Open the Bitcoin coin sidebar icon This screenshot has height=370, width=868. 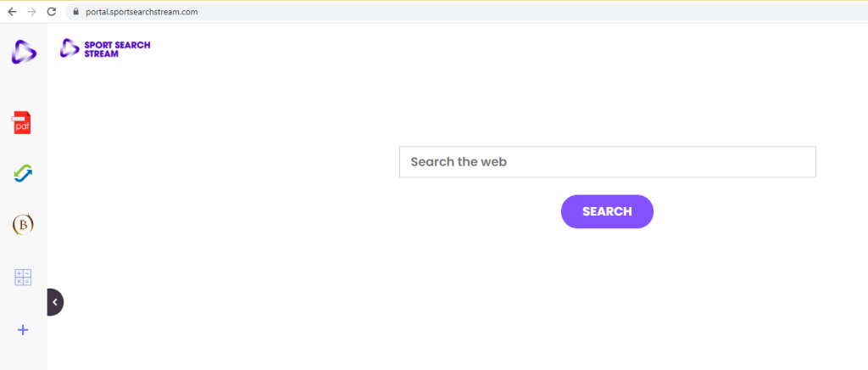(23, 225)
